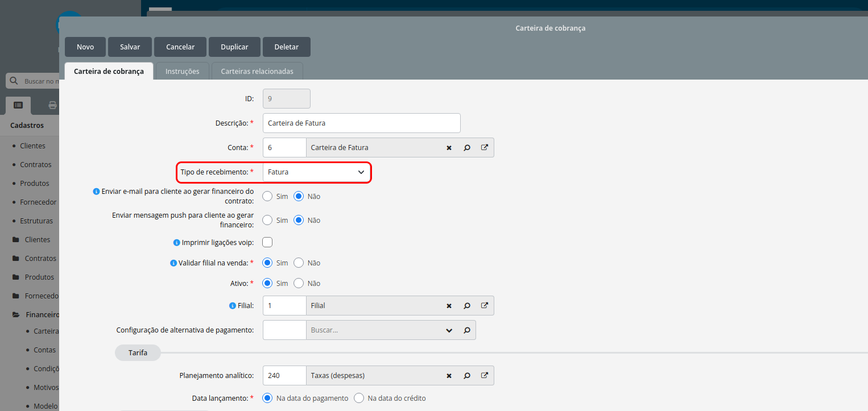The width and height of the screenshot is (868, 411).
Task: Switch to the Carteiras relacionadas tab
Action: 257,72
